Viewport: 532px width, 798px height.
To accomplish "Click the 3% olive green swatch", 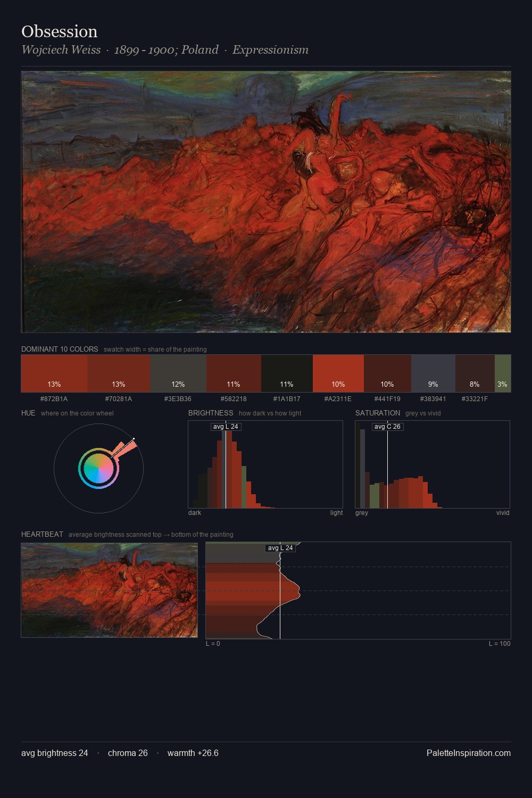I will pyautogui.click(x=503, y=373).
